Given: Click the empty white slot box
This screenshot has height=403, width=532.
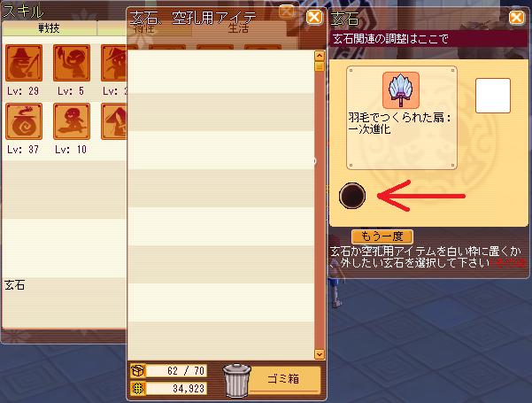Looking at the screenshot, I should click(493, 96).
